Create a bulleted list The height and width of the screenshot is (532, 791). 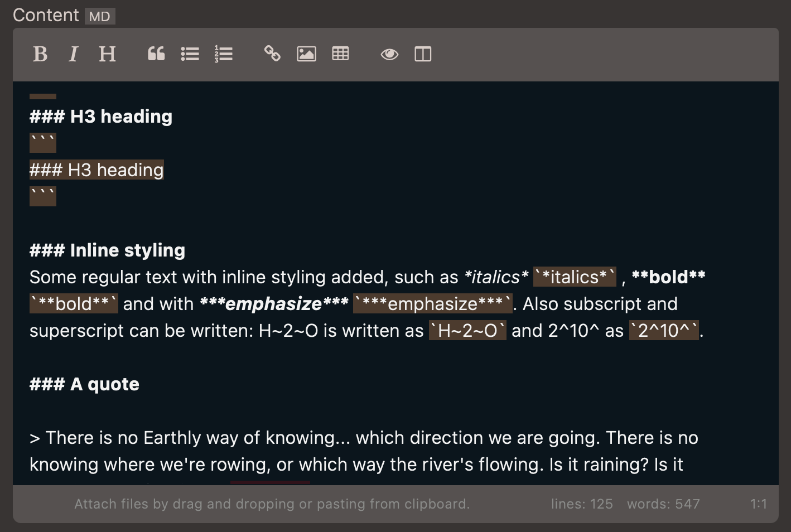190,54
